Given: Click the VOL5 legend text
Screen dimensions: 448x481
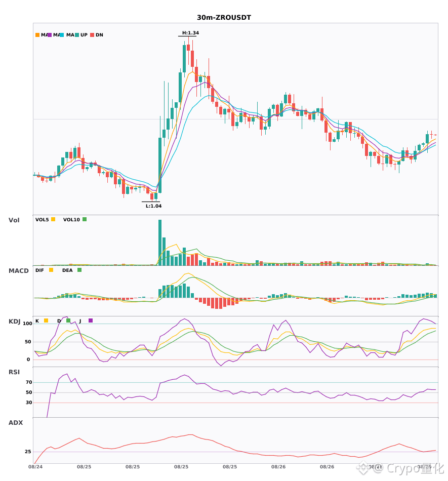Looking at the screenshot, I should click(x=42, y=220).
